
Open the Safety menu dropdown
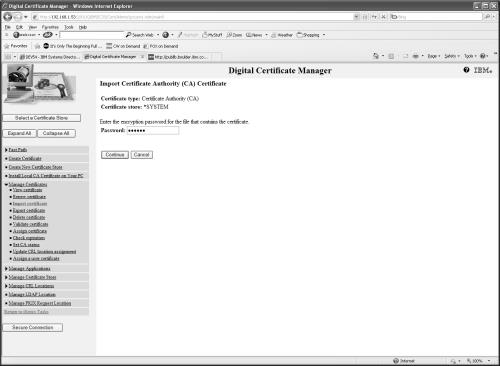point(452,56)
